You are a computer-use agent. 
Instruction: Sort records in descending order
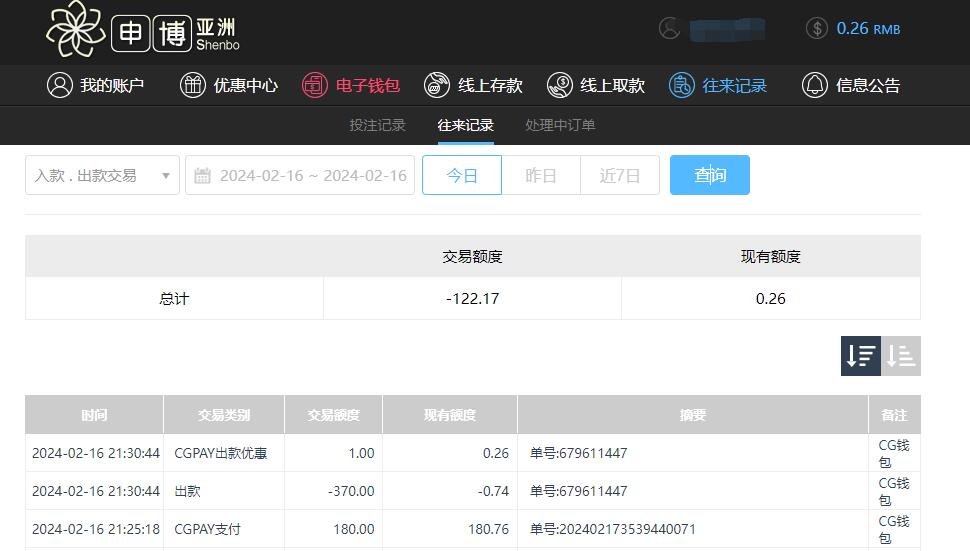point(860,356)
